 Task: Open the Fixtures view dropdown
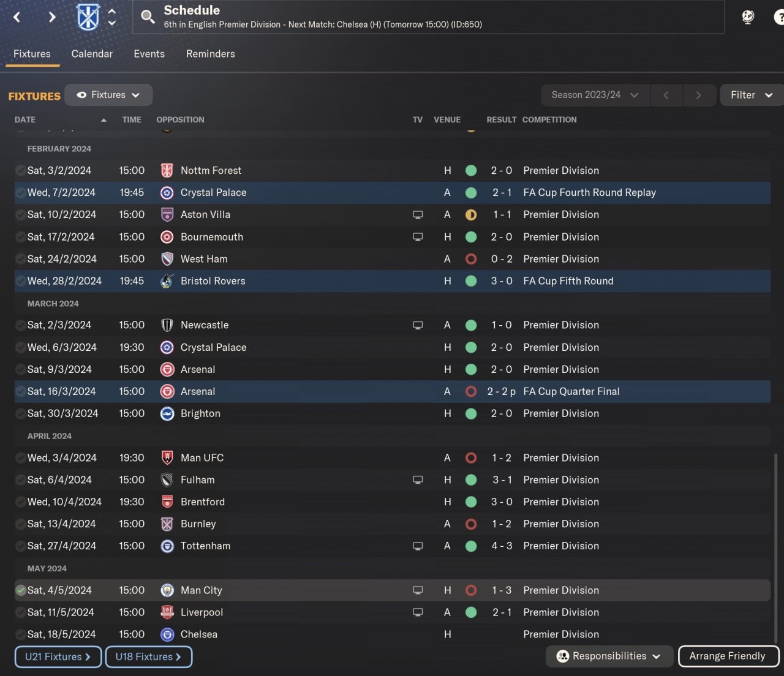[x=108, y=95]
